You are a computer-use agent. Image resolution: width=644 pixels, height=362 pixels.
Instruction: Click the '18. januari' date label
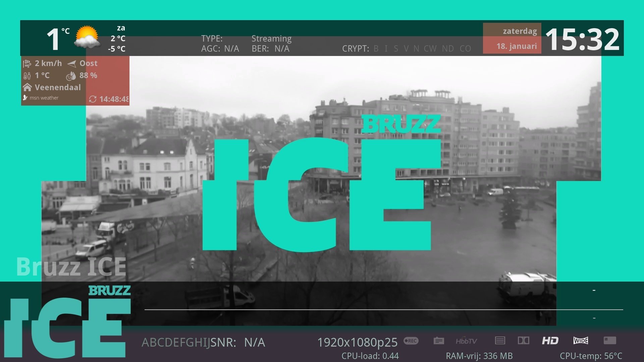pos(517,46)
